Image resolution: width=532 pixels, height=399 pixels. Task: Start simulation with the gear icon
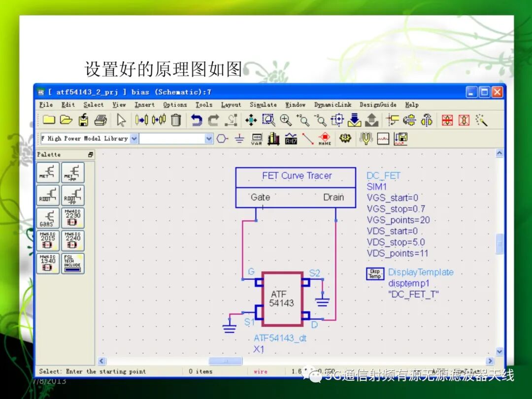tap(345, 138)
